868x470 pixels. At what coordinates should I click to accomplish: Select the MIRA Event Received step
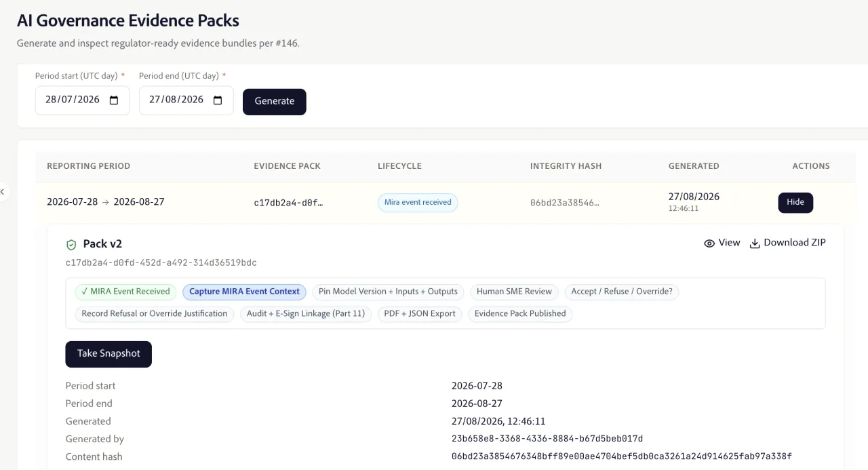125,292
